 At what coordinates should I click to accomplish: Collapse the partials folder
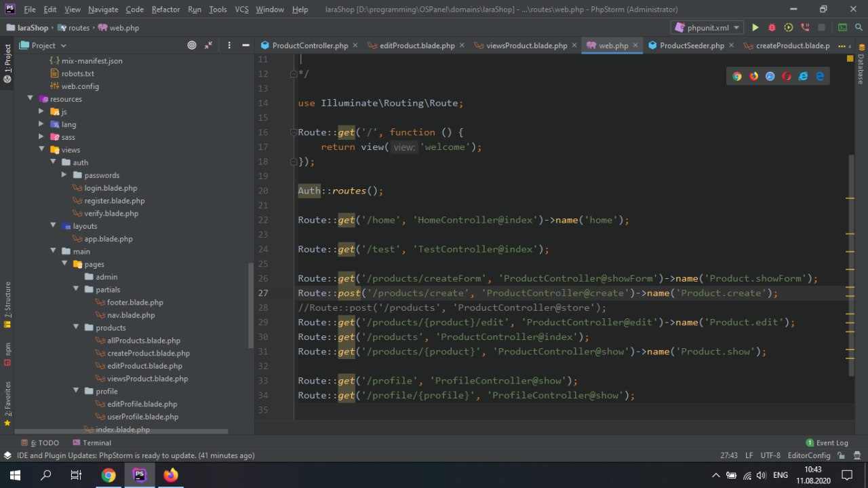click(75, 289)
